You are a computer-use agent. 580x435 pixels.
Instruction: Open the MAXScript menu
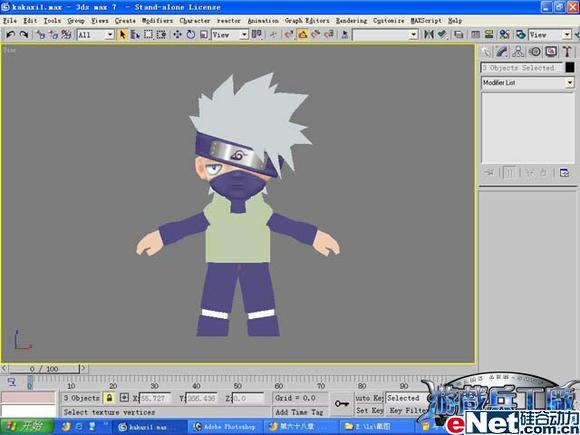(426, 21)
